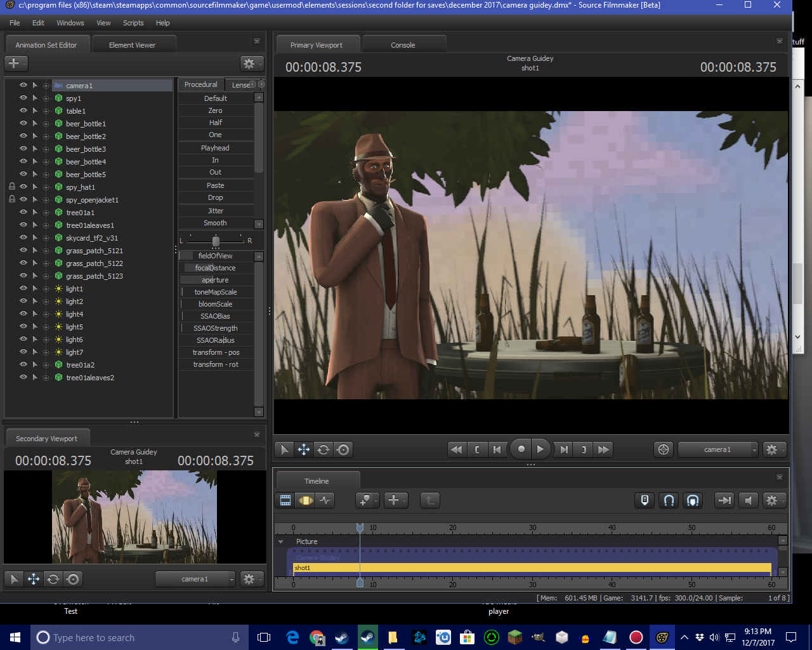Click the left-right preset slider handle

[x=216, y=241]
